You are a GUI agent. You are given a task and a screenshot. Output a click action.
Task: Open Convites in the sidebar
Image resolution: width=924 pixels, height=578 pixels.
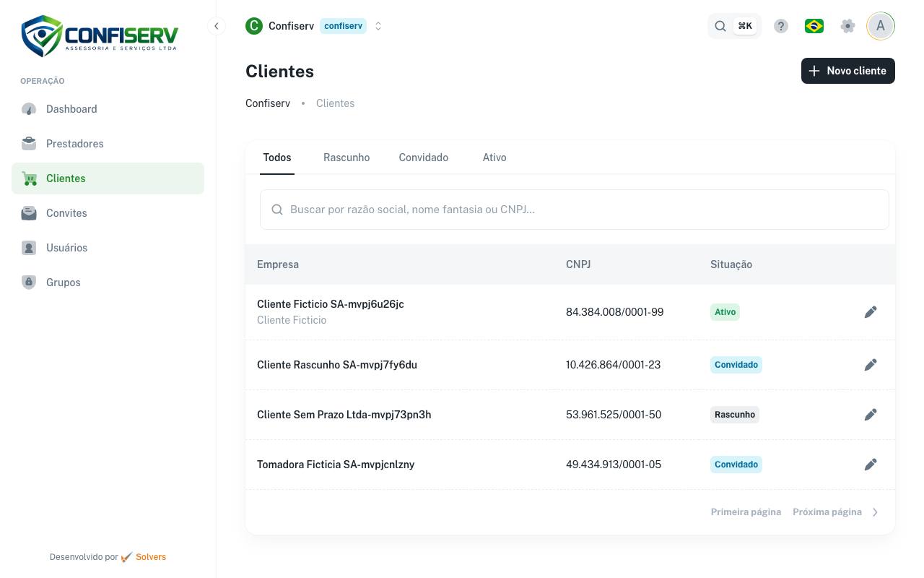(108, 213)
